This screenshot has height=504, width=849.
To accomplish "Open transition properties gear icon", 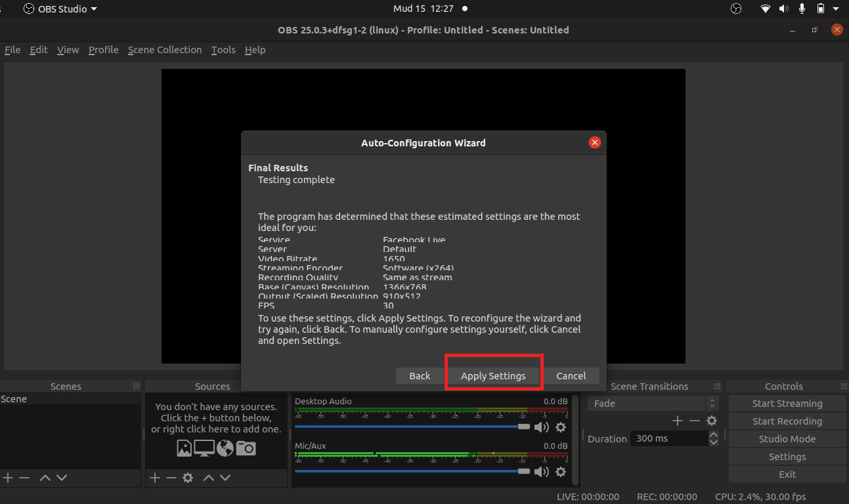I will point(712,421).
